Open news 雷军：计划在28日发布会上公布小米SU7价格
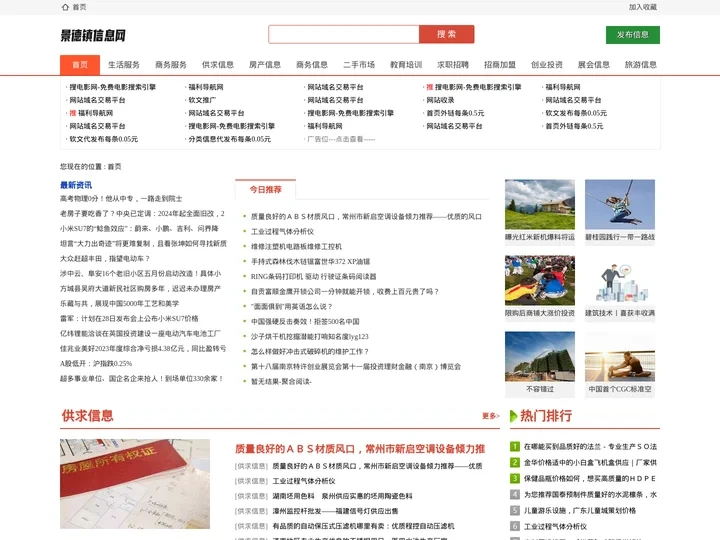Viewport: 720px width, 540px height. click(x=129, y=319)
